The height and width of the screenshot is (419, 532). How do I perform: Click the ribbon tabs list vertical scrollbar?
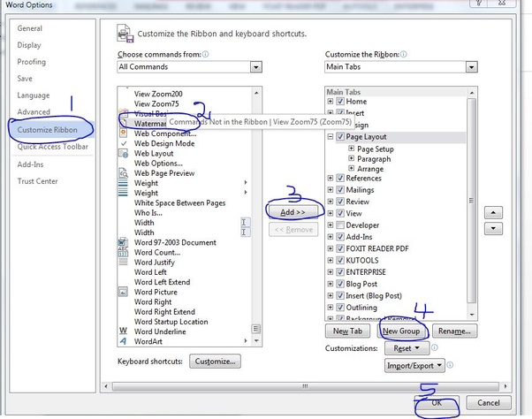471,200
